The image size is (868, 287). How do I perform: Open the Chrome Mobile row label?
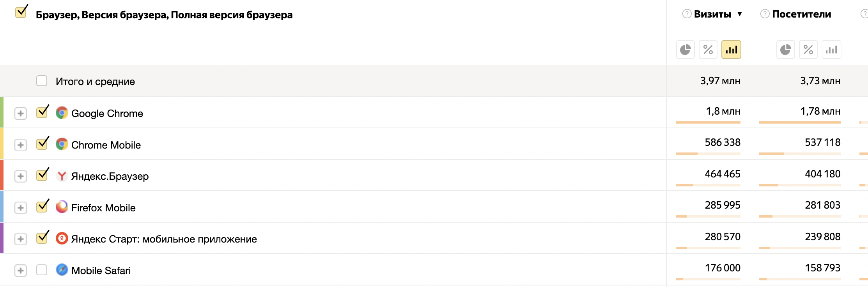[106, 145]
